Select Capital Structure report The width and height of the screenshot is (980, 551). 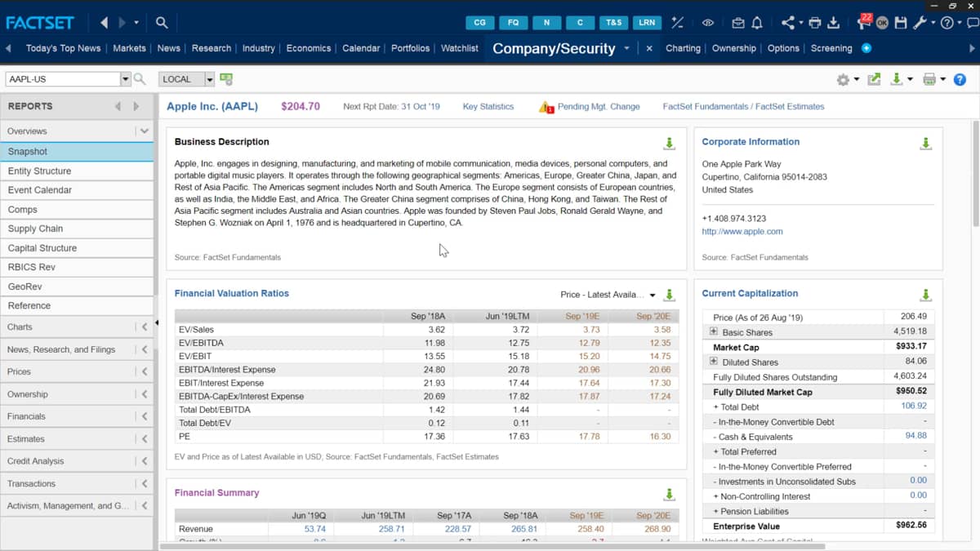click(77, 248)
